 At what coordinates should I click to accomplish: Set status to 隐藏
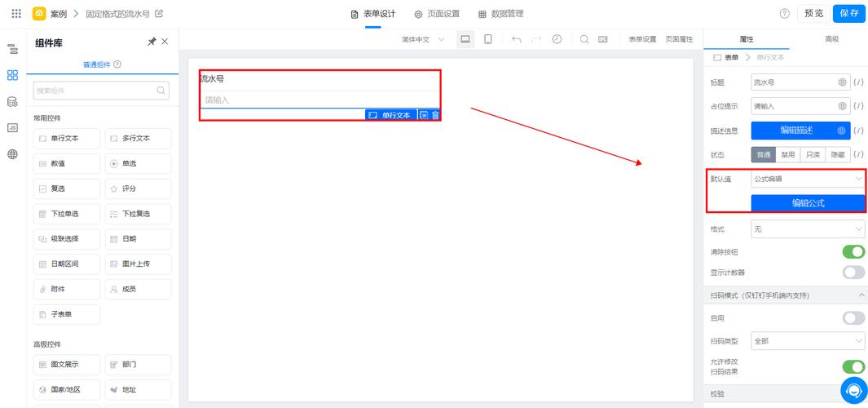(838, 155)
